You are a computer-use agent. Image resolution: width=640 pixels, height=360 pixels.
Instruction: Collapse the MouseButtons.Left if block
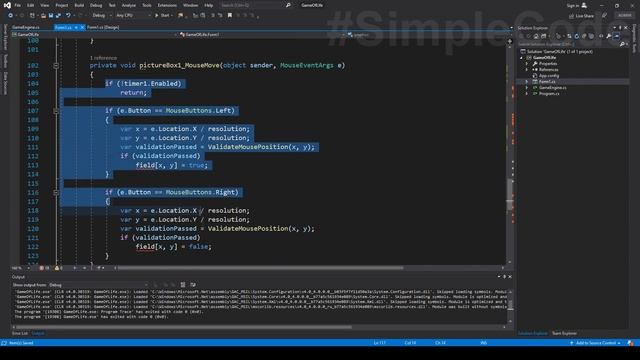coord(56,111)
